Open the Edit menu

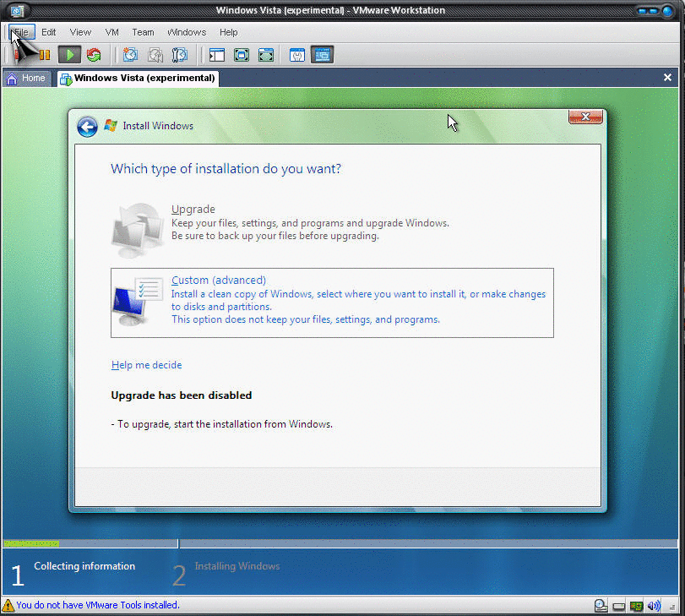[48, 32]
